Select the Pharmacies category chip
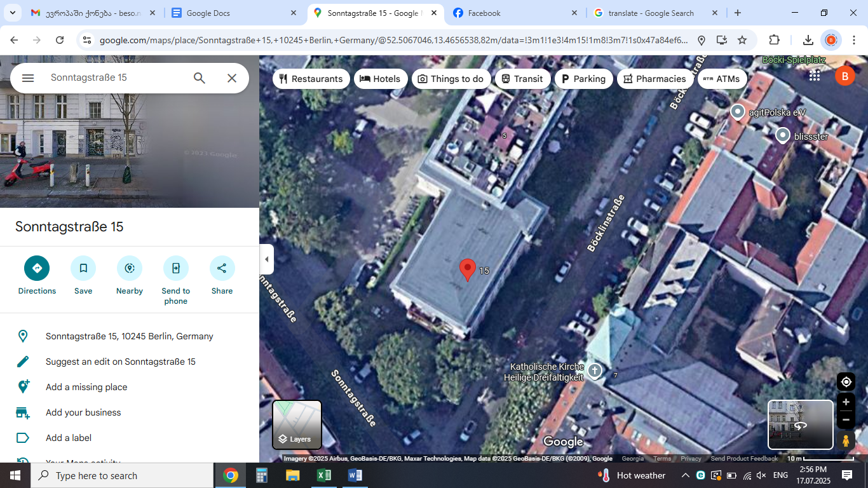868x488 pixels. [x=654, y=79]
